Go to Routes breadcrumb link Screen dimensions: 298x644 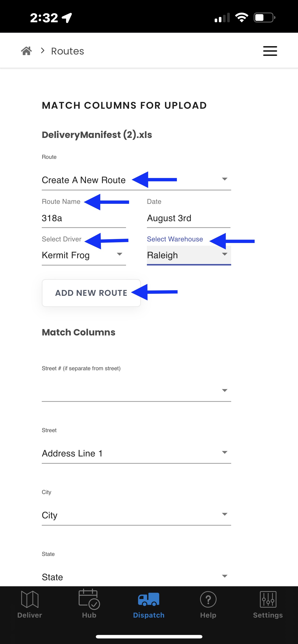(x=68, y=51)
